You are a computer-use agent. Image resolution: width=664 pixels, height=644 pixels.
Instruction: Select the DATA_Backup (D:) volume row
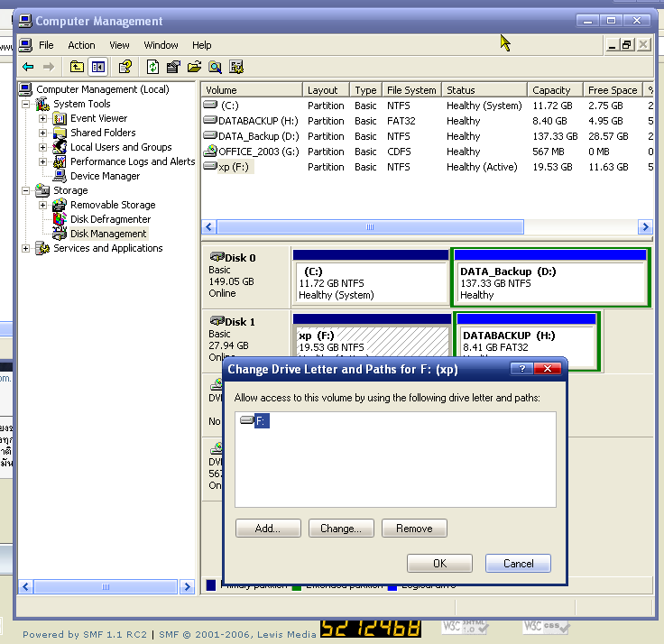coord(428,136)
